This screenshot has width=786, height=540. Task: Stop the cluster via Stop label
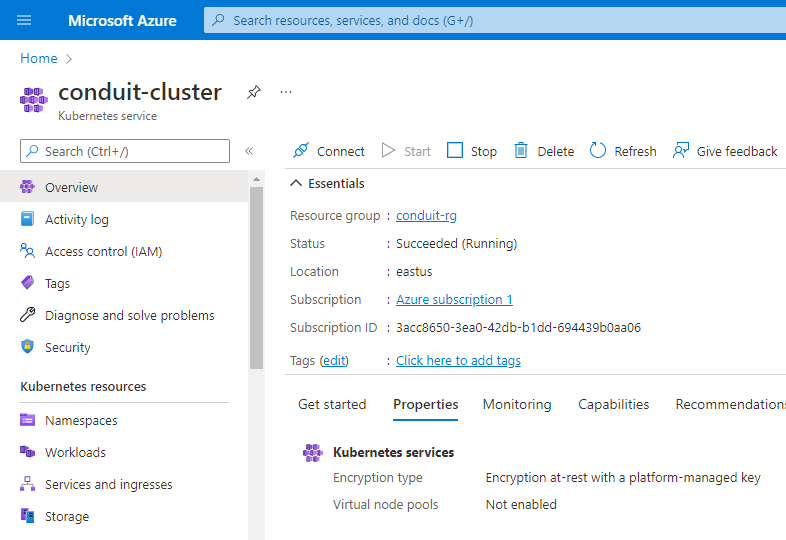coord(484,151)
